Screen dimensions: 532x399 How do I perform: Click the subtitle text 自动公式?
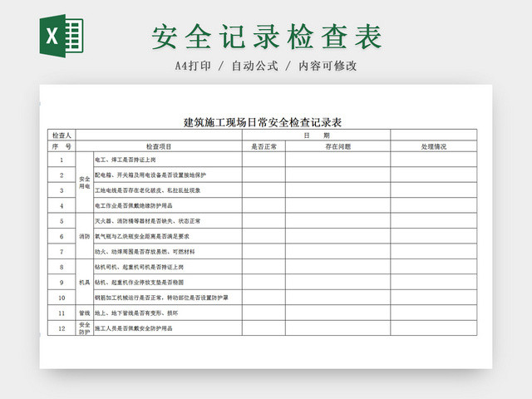[x=255, y=66]
